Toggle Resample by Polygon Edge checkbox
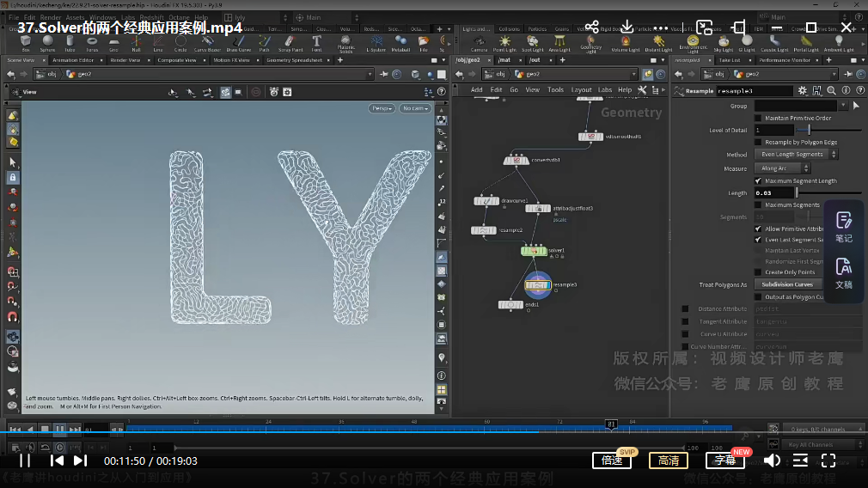 pos(758,143)
